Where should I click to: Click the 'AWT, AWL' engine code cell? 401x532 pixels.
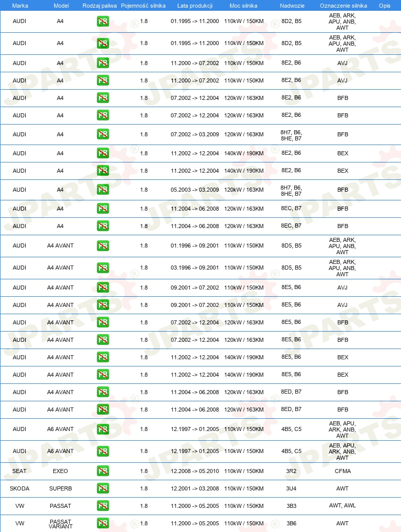pos(342,505)
